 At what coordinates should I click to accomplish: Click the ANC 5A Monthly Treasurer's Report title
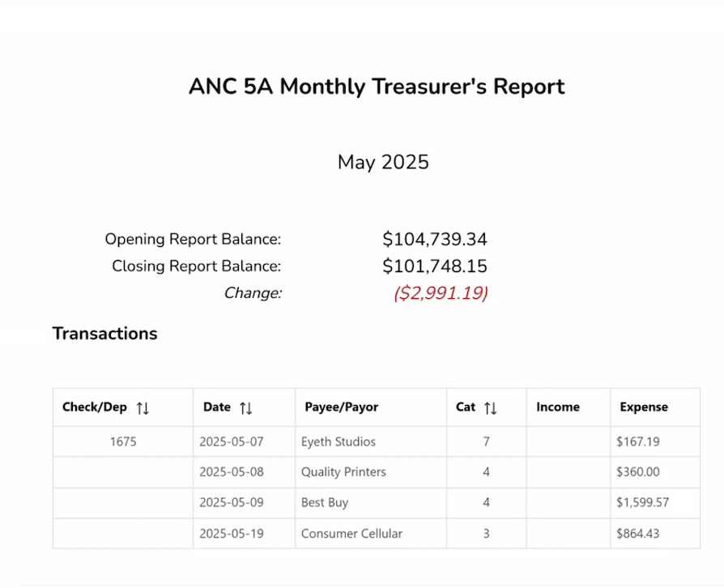(377, 87)
